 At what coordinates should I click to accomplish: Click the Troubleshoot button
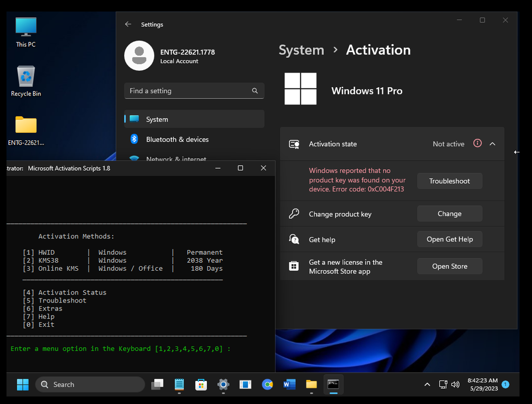(x=449, y=181)
